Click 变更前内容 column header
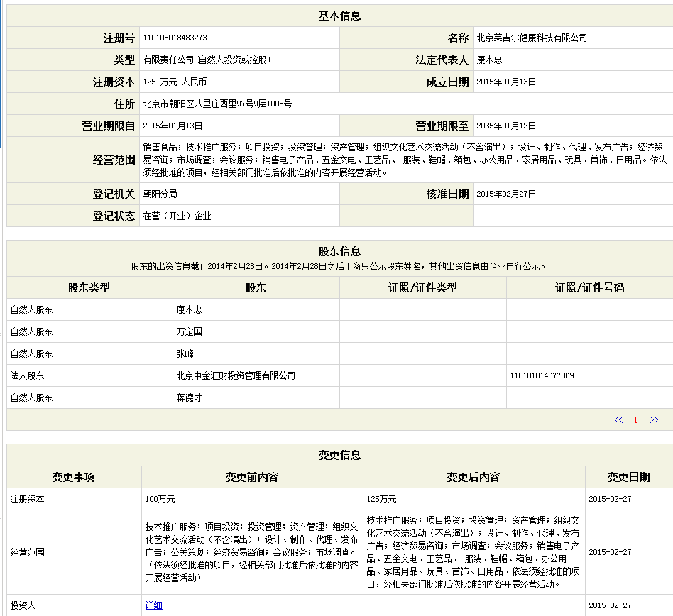673x616 pixels. click(x=252, y=477)
